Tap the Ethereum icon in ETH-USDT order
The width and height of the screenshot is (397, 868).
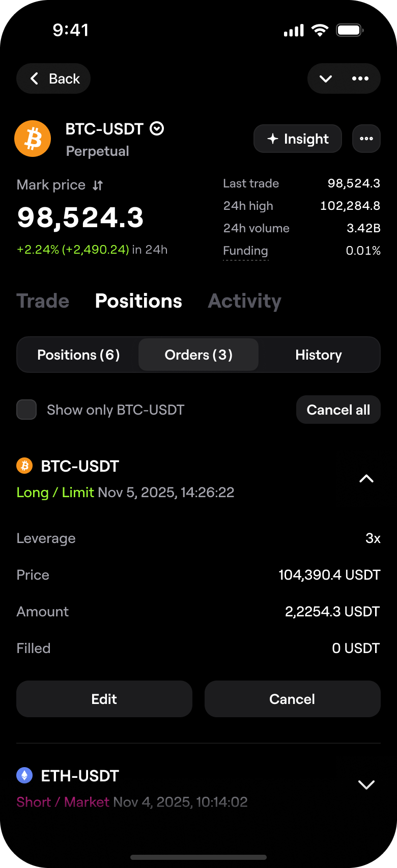point(24,775)
